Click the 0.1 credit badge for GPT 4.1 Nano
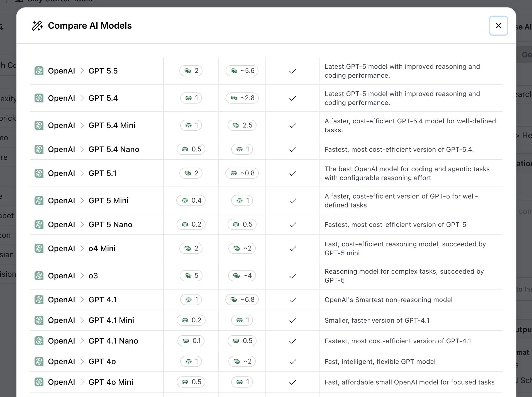The height and width of the screenshot is (397, 532). click(x=191, y=341)
